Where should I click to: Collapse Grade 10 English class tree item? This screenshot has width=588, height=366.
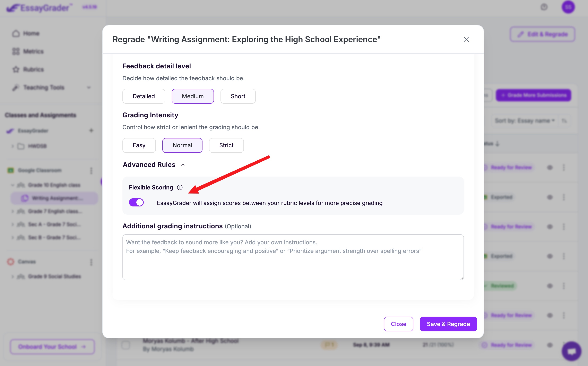12,185
